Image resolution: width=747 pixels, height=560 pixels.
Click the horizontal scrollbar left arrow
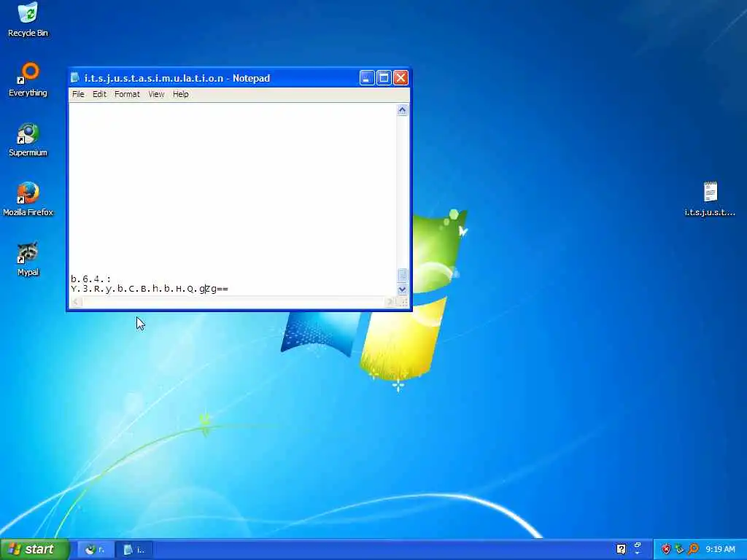pyautogui.click(x=76, y=301)
